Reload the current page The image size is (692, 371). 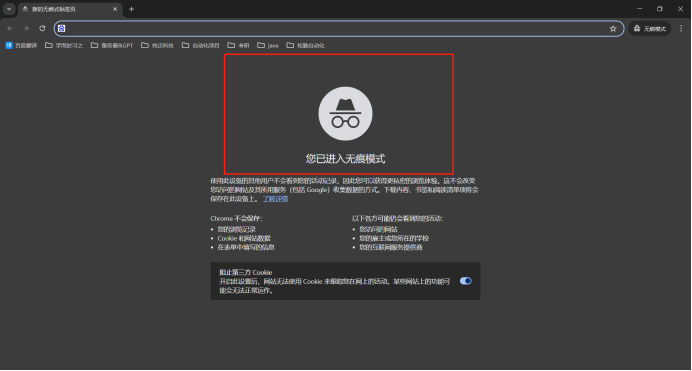pyautogui.click(x=42, y=28)
